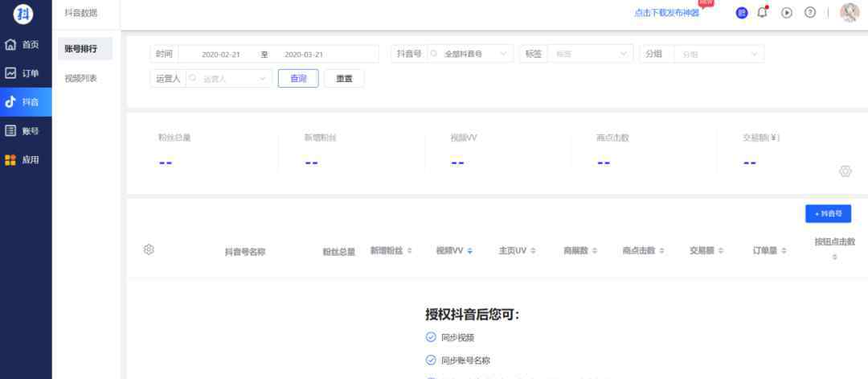Select 抖音 in the left sidebar
This screenshot has width=868, height=379.
[x=26, y=102]
